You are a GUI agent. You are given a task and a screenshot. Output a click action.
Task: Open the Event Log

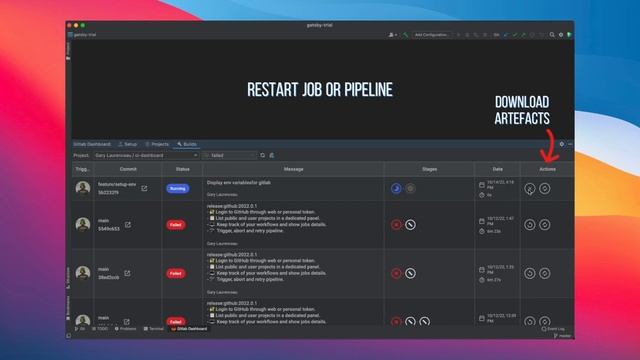pos(553,329)
